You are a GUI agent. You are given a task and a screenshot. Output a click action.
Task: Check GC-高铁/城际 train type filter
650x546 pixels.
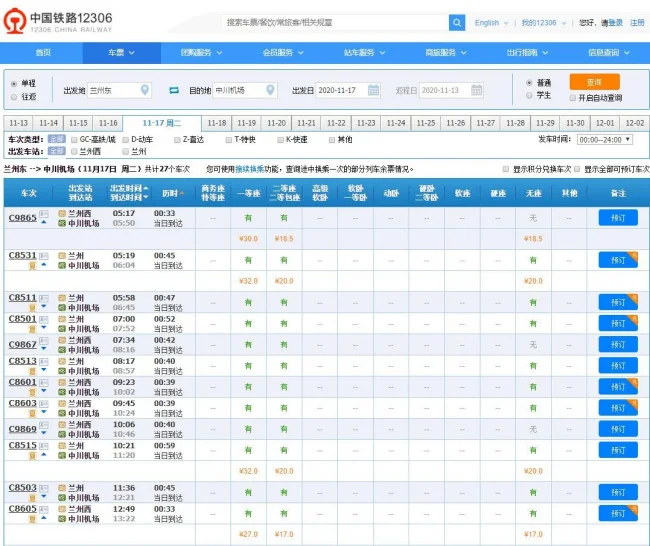tap(74, 140)
